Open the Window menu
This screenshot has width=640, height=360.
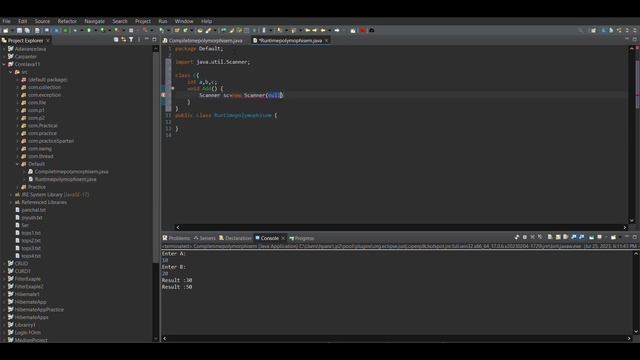[184, 21]
